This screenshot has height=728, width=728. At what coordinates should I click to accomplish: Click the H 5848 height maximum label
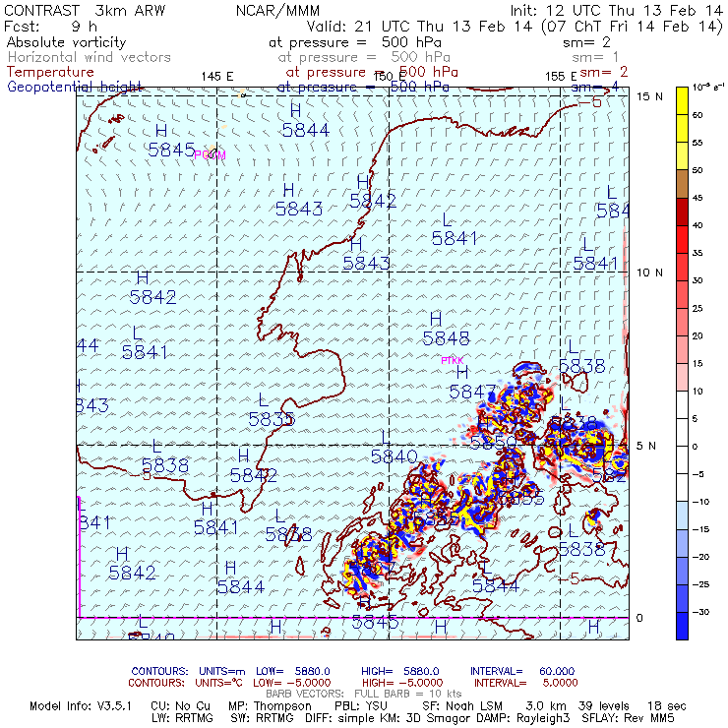coord(446,330)
